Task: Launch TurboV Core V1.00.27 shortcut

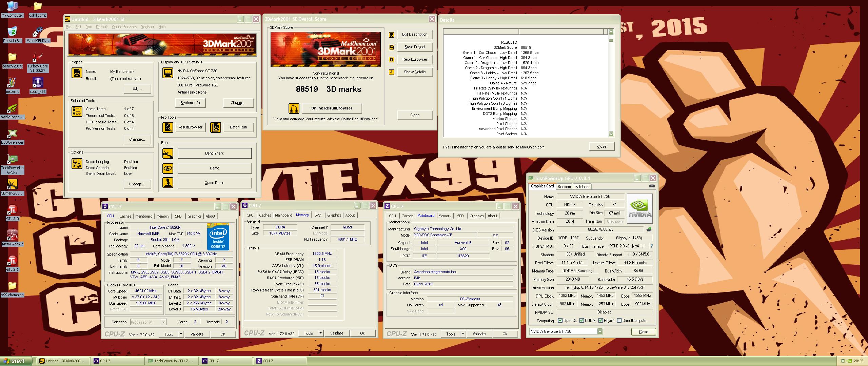Action: 38,62
